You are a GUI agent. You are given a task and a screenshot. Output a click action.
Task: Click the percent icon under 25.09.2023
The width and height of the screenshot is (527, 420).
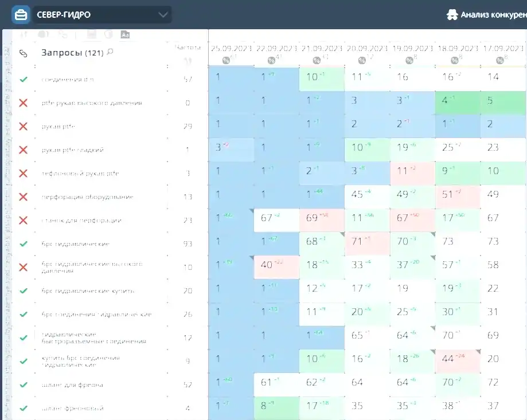pyautogui.click(x=226, y=60)
